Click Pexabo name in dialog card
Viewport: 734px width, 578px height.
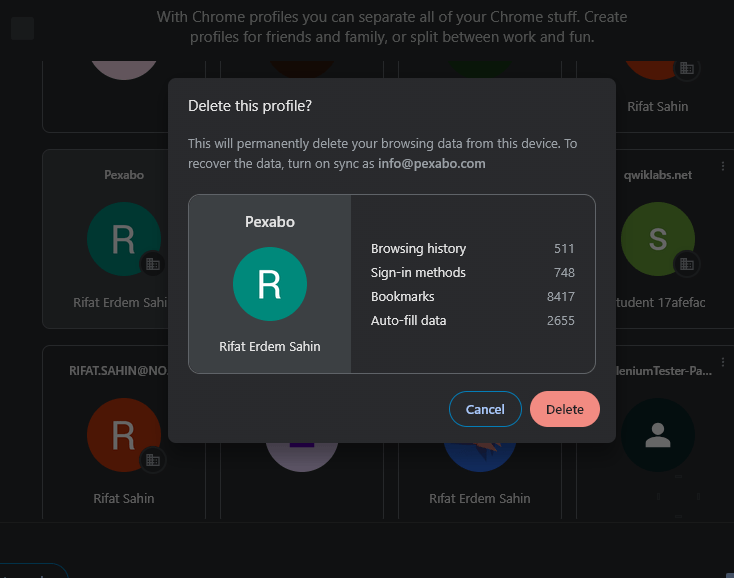(270, 221)
